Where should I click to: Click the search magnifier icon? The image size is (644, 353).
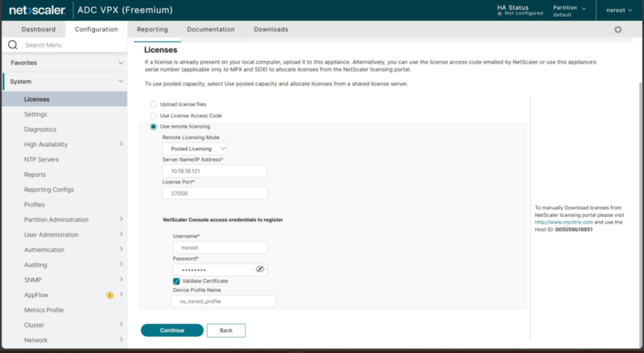pos(13,45)
